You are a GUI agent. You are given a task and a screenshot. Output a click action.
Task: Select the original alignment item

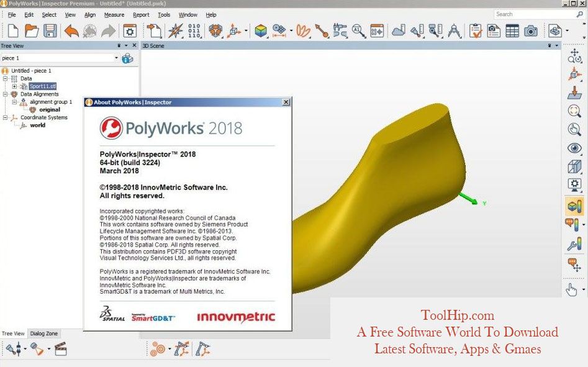(50, 110)
